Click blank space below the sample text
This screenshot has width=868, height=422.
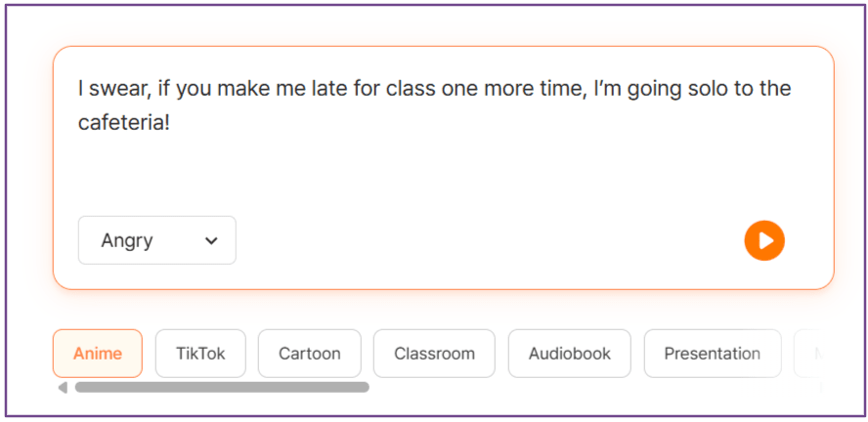point(440,176)
